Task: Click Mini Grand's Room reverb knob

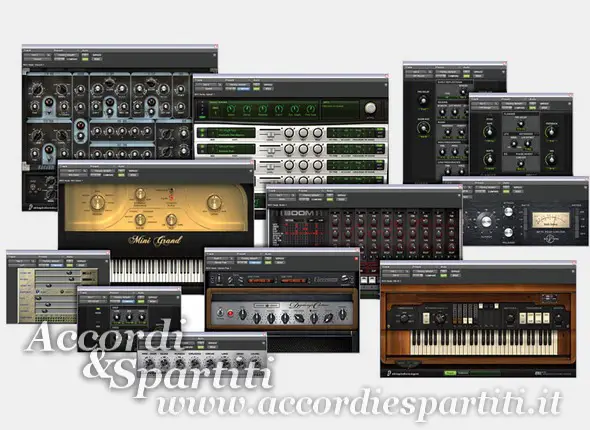Action: tap(140, 220)
